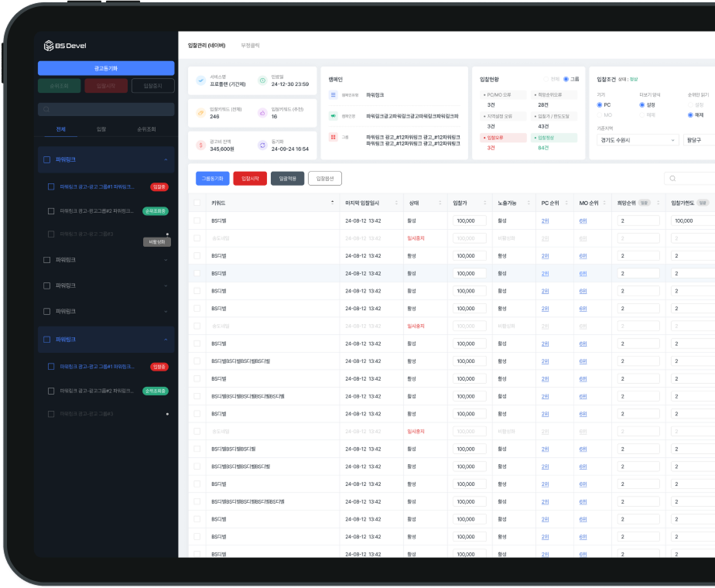Click the sidebar search magnifier icon
Screen dimensions: 715x588
(47, 110)
